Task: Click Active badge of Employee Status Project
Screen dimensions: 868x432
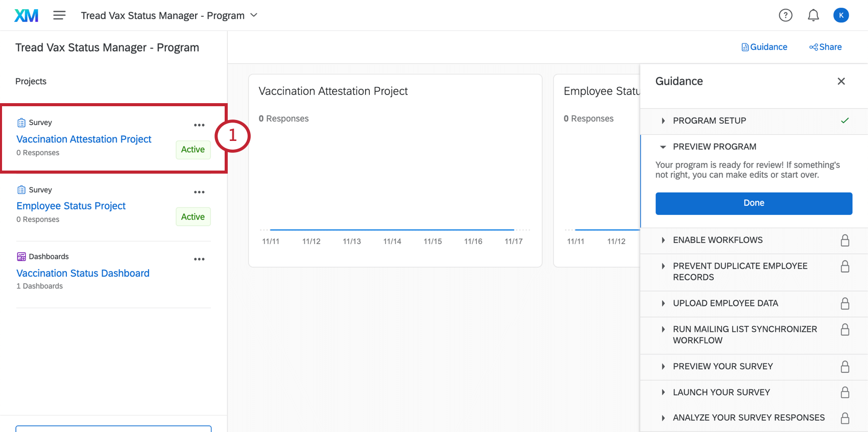Action: 193,217
